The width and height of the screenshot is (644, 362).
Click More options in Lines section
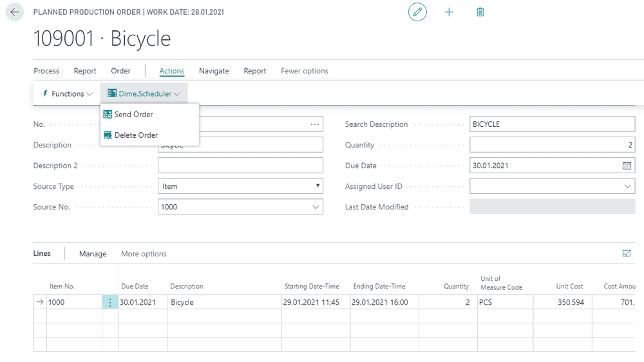pos(144,254)
